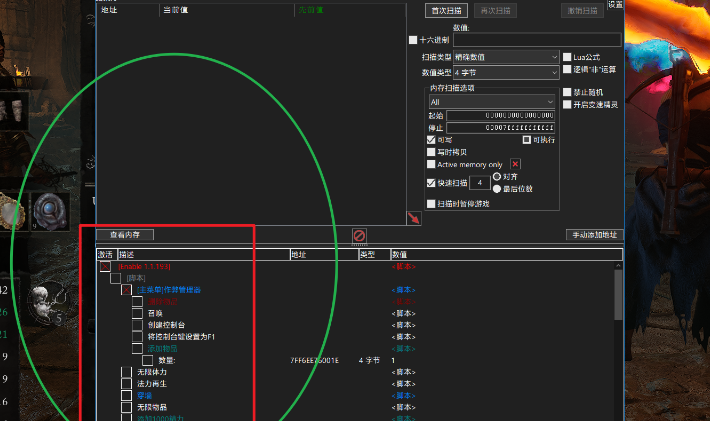This screenshot has height=421, width=710.
Task: Uncheck the 可写 writable checkbox
Action: pyautogui.click(x=431, y=140)
